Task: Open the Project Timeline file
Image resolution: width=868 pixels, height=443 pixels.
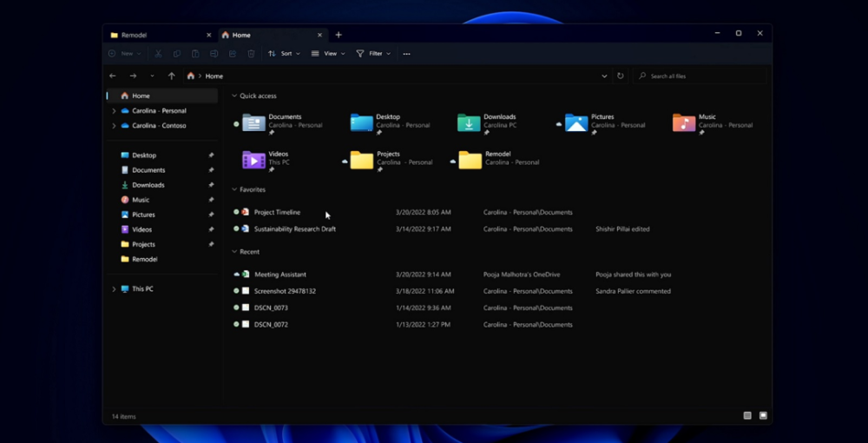Action: click(277, 212)
